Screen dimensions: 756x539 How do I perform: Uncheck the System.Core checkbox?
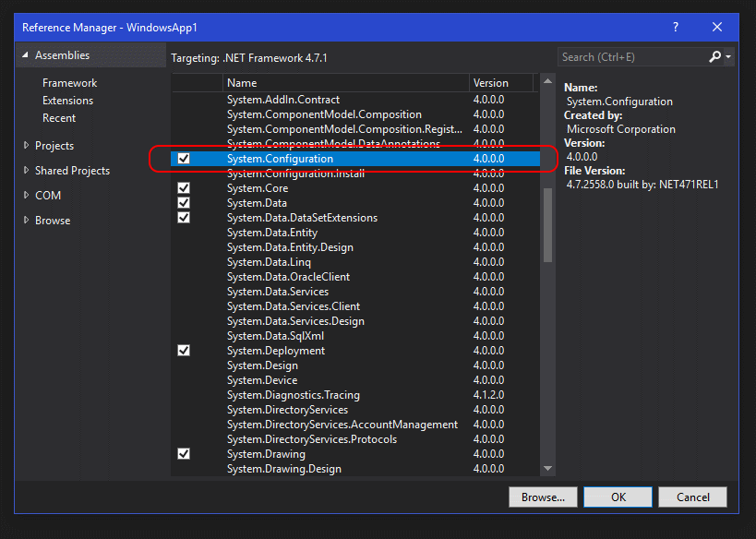point(184,188)
